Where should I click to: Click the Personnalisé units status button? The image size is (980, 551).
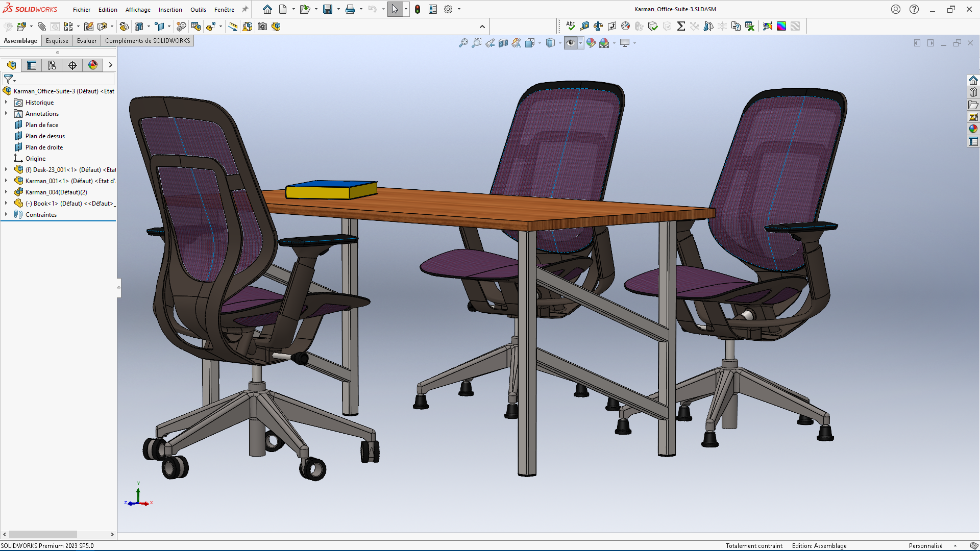(x=925, y=546)
